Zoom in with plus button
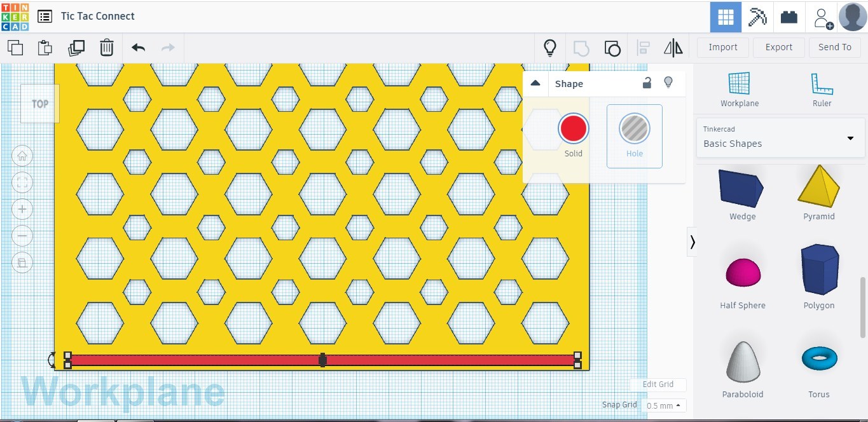 click(22, 209)
